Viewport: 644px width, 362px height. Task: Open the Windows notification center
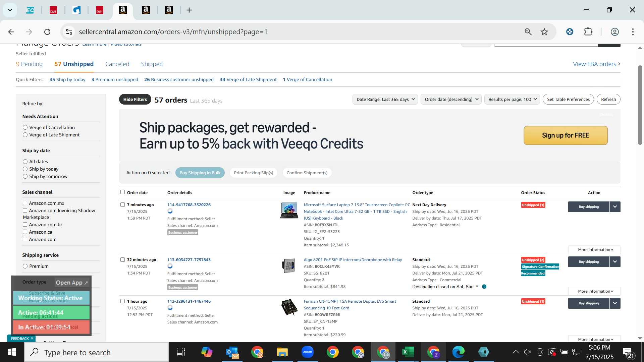pos(628,353)
